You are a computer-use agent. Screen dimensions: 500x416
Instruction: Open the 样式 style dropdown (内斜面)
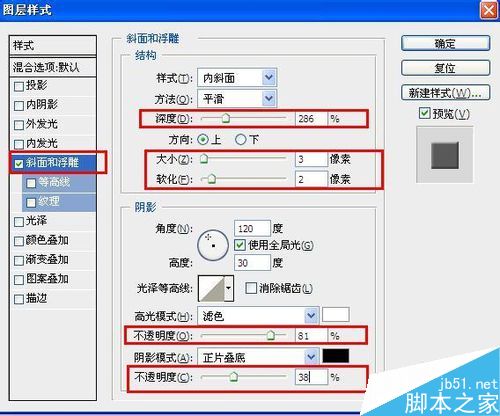click(237, 78)
